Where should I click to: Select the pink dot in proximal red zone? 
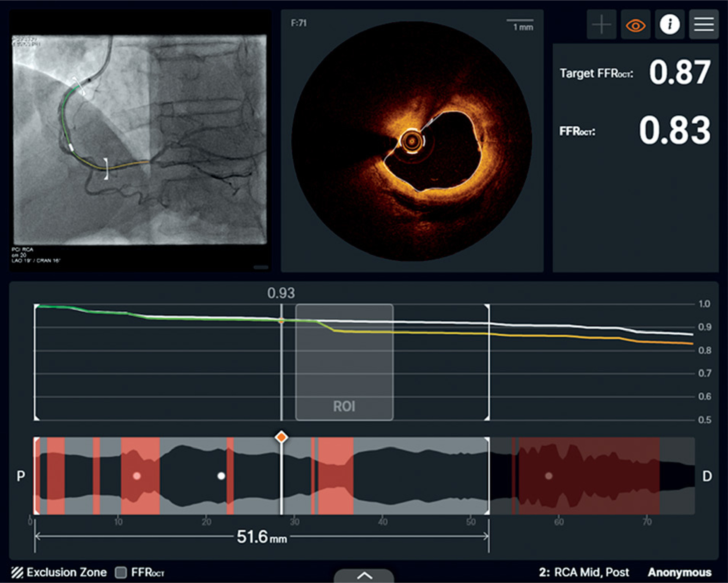(x=137, y=476)
